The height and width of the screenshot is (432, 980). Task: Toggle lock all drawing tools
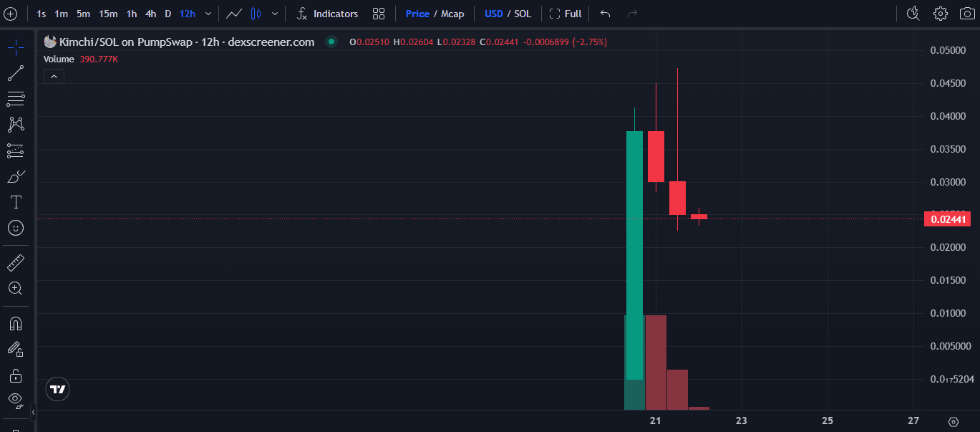coord(16,375)
